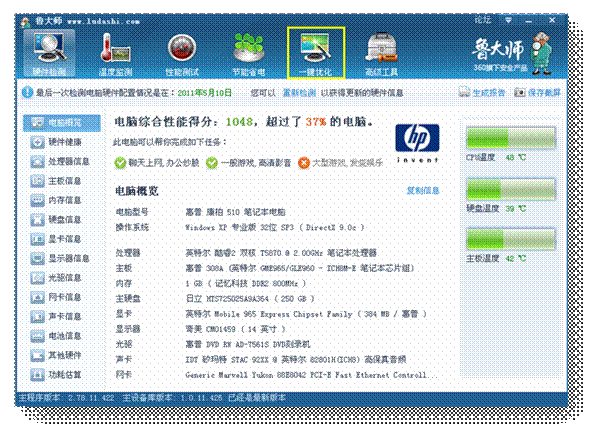
Task: Click the 主板 value 惠普 308A
Action: (300, 268)
